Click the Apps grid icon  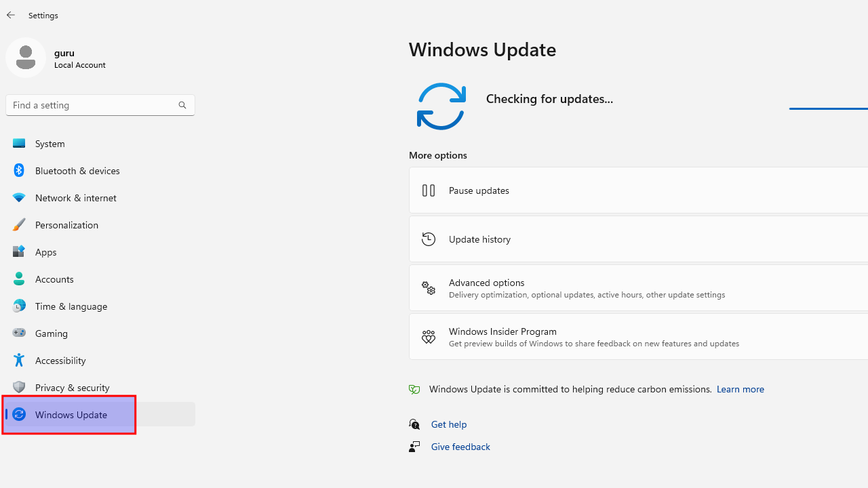pos(19,252)
